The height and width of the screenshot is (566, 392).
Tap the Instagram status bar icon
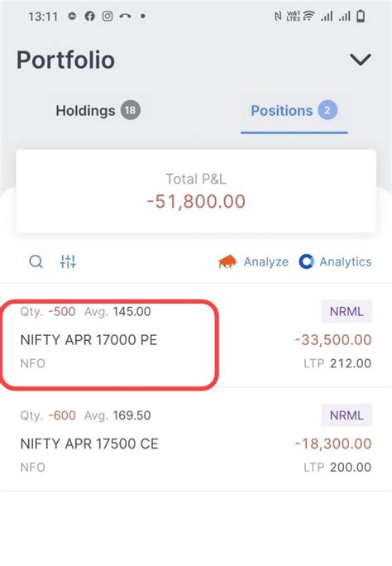coord(108,17)
